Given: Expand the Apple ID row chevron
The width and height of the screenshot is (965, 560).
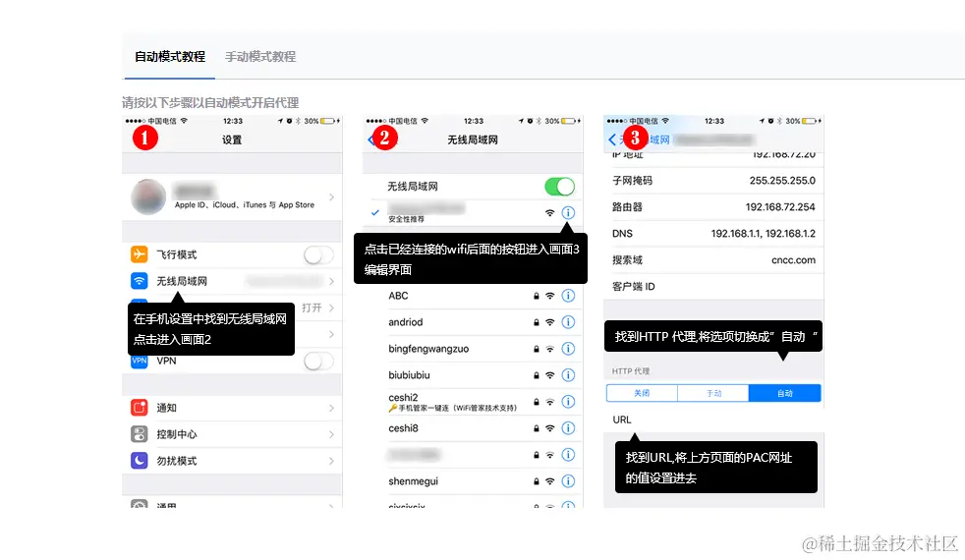Looking at the screenshot, I should [332, 196].
